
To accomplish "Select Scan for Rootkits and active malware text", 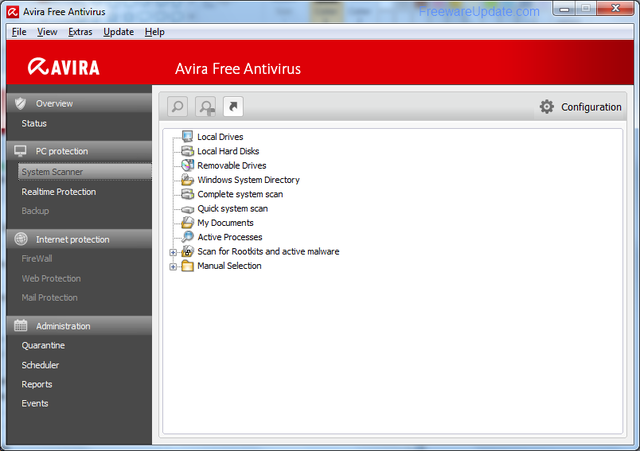I will pos(268,251).
